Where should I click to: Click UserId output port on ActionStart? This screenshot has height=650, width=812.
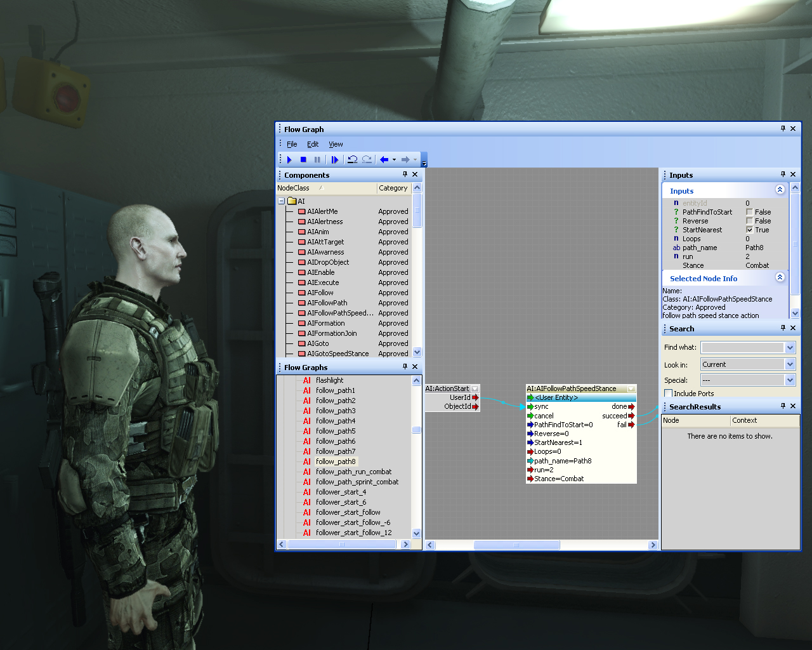[x=475, y=397]
